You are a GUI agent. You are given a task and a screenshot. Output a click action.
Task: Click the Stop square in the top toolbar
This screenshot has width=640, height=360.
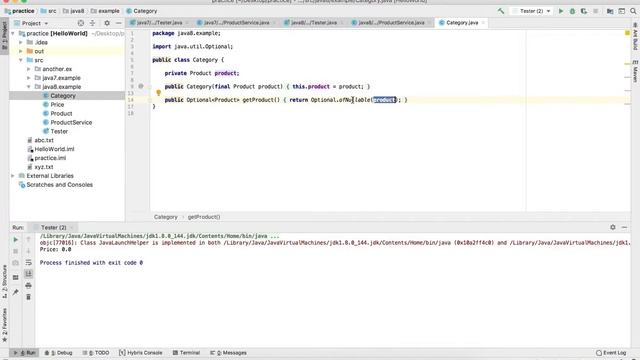(x=596, y=11)
